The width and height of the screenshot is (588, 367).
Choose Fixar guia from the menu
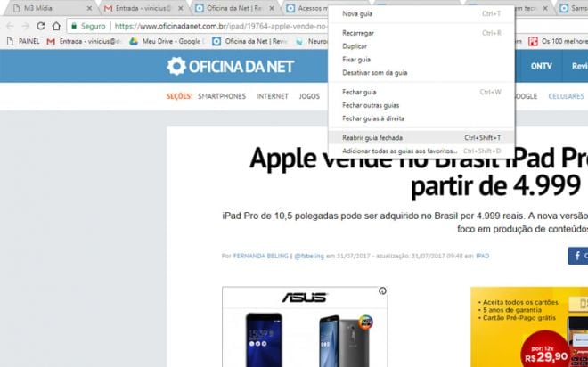tap(421, 59)
